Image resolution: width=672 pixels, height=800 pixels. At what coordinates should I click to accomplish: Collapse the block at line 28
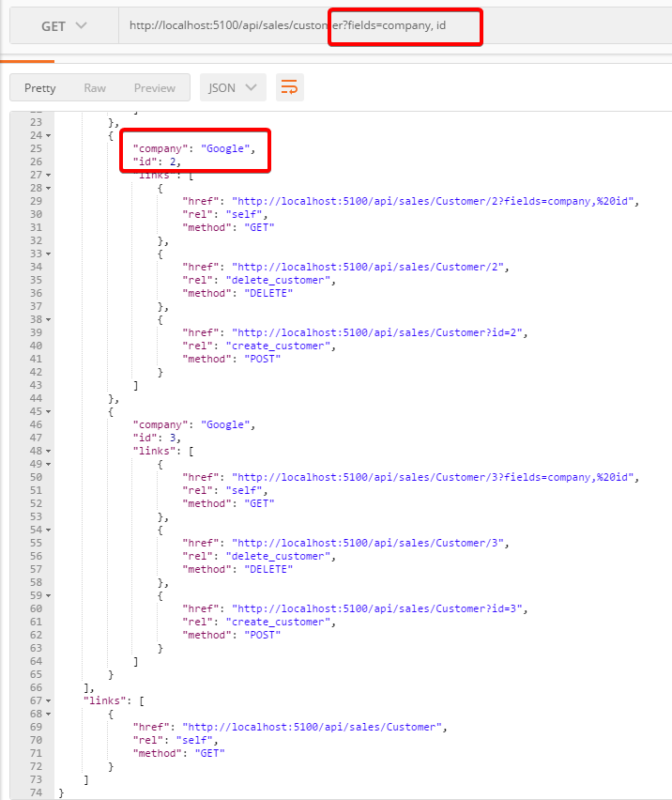click(49, 189)
